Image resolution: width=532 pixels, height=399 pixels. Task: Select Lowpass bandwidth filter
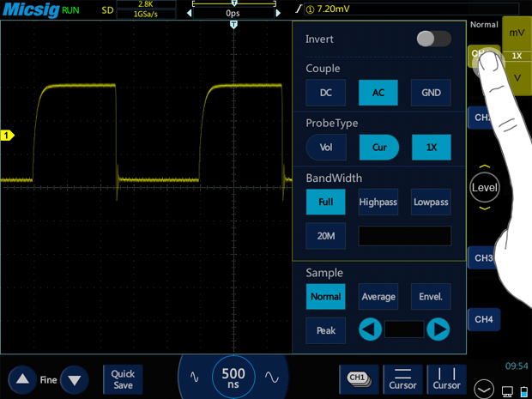click(x=431, y=202)
